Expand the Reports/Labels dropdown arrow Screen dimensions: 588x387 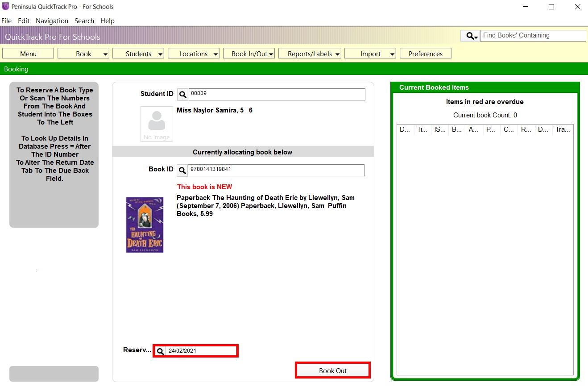coord(338,54)
